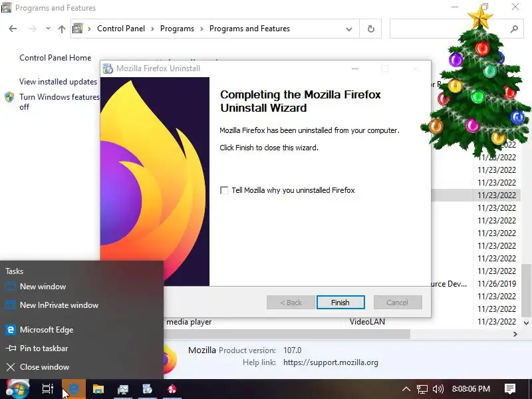Click the horizontal scrollbar thumb
The width and height of the screenshot is (532, 399).
click(287, 334)
